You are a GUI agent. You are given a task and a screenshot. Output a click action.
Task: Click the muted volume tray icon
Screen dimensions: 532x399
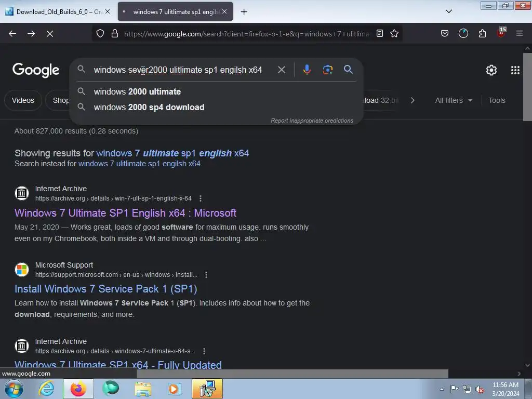(480, 389)
